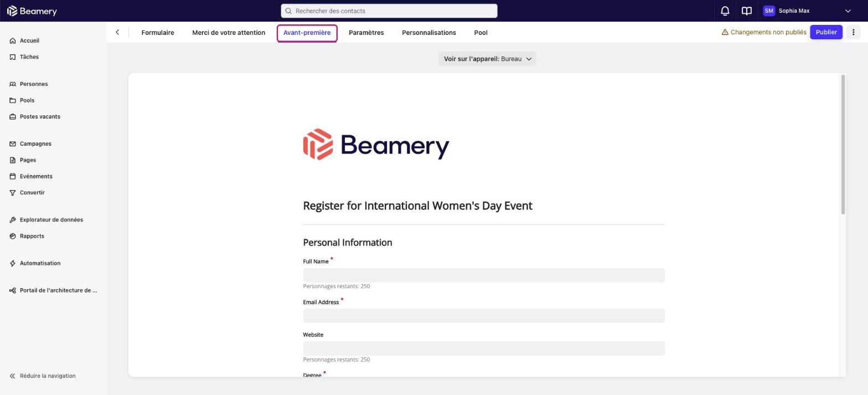868x395 pixels.
Task: Open the help book icon
Action: (x=746, y=11)
